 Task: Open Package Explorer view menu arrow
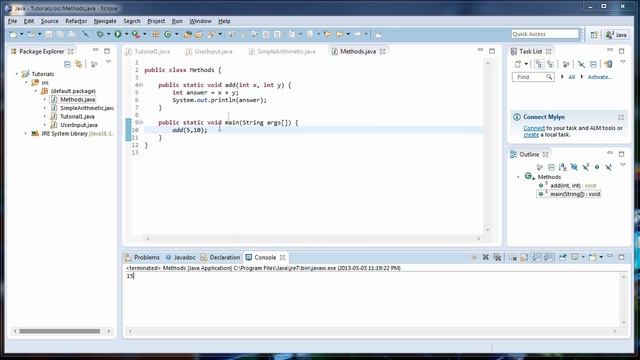pyautogui.click(x=109, y=62)
